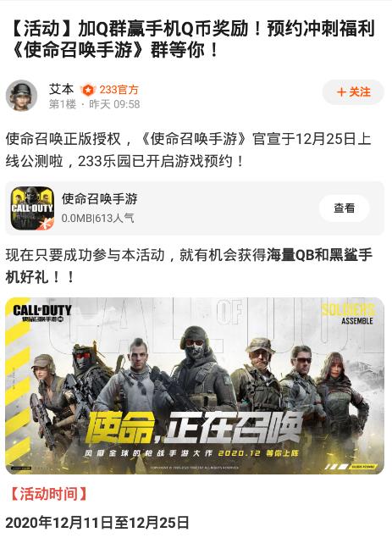Open the 使命召唤手游 game app icon
This screenshot has width=392, height=538.
pos(32,208)
